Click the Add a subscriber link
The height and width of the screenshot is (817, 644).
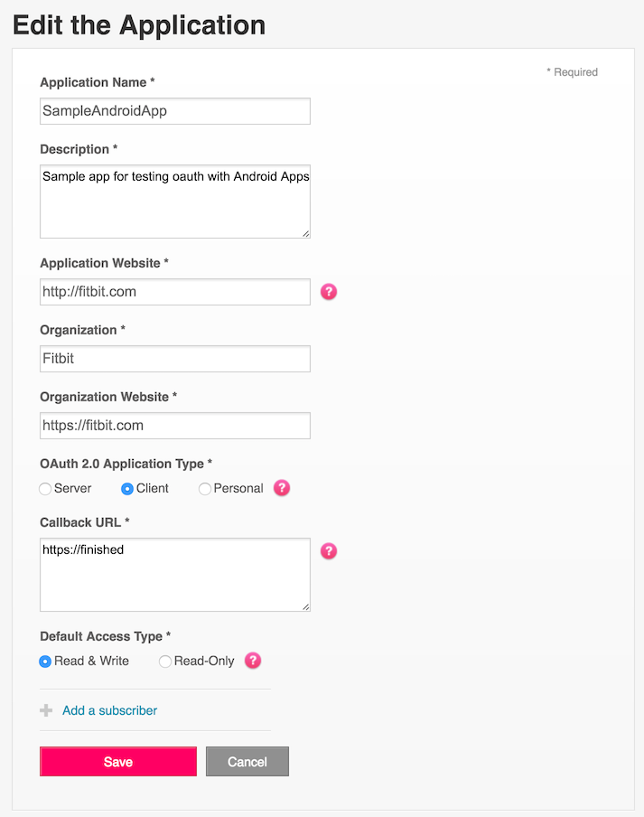pyautogui.click(x=108, y=710)
